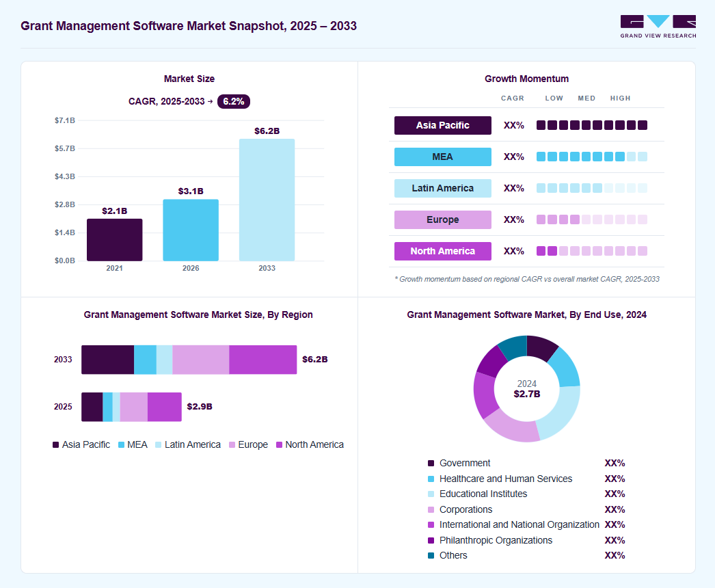Viewport: 715px width, 588px height.
Task: Select the 2026 market size bar
Action: click(191, 230)
